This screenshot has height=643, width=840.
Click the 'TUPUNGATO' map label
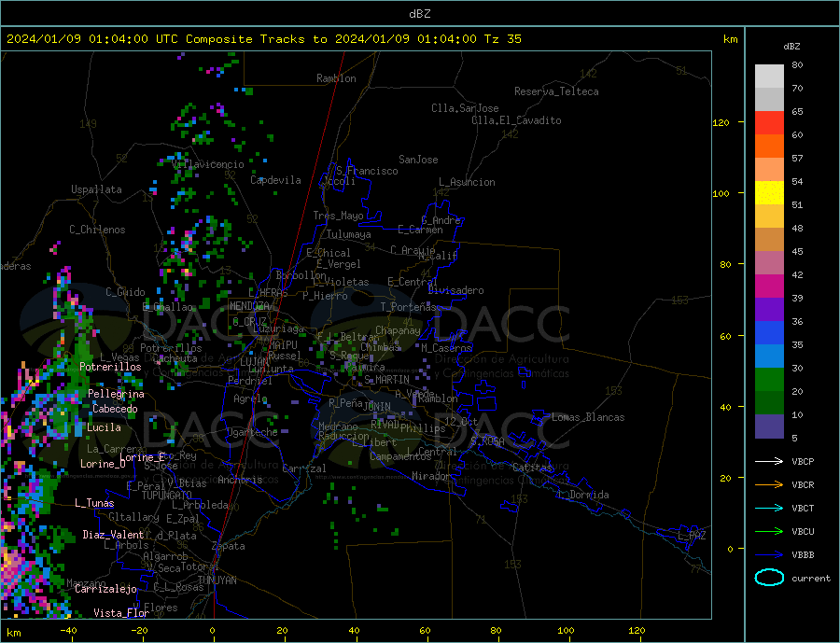coord(167,496)
